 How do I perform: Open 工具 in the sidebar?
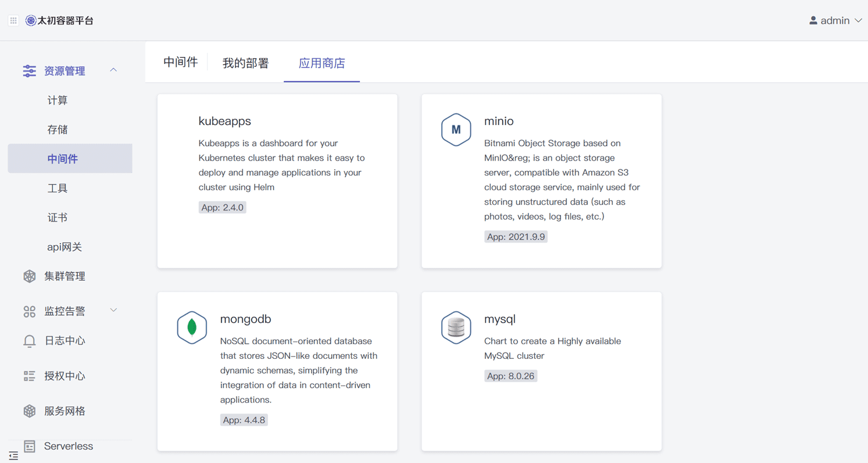tap(58, 188)
